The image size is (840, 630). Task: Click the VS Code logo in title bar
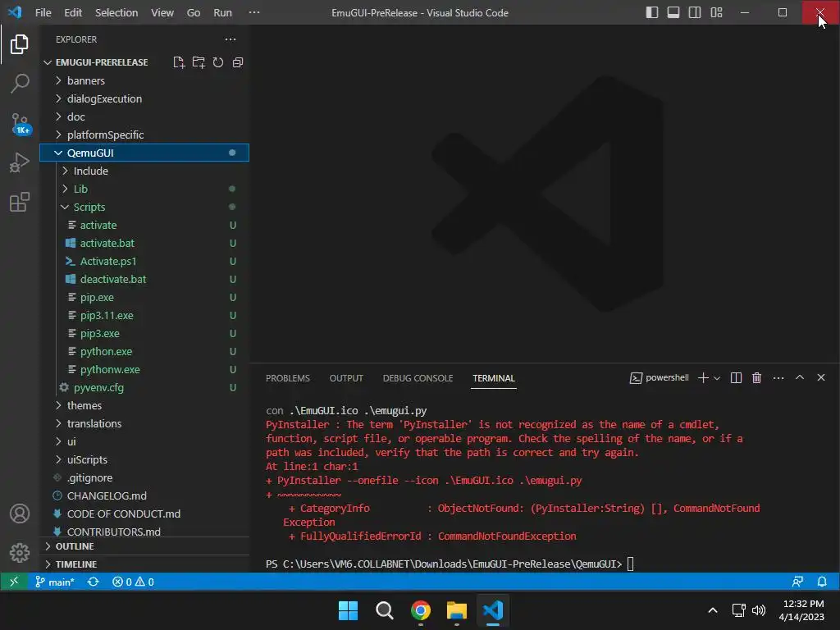[x=15, y=11]
